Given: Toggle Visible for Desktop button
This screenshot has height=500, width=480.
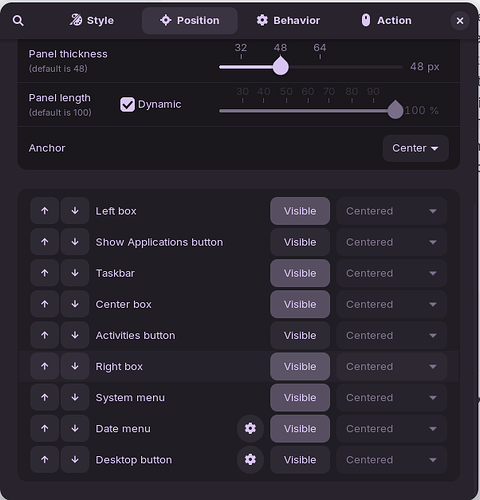Looking at the screenshot, I should (x=300, y=460).
